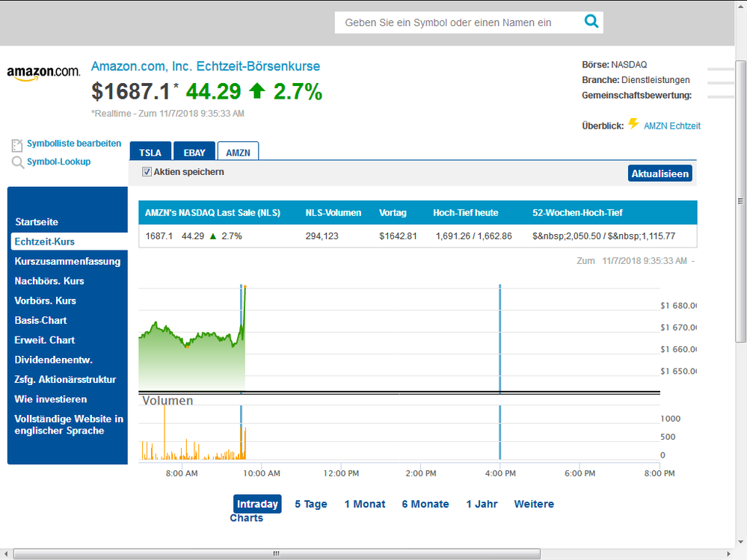
Task: Visit the vollständige Website in englischer Sprache
Action: click(x=68, y=425)
